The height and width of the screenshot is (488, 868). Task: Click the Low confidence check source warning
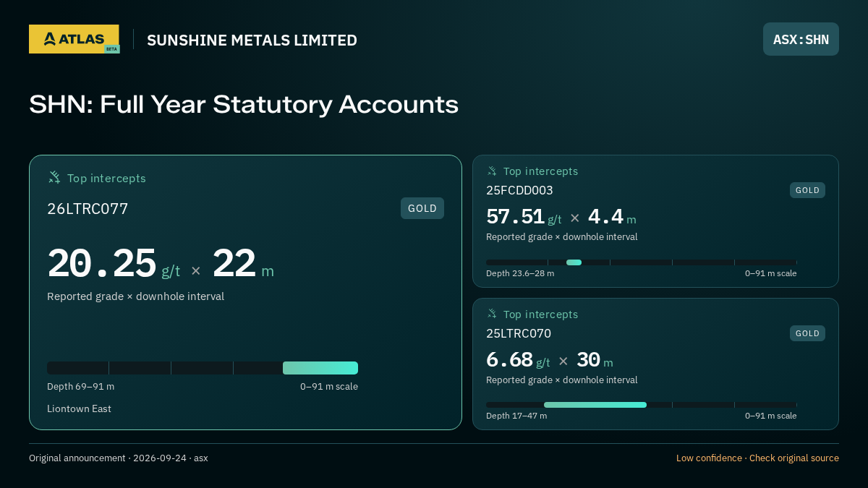[757, 458]
